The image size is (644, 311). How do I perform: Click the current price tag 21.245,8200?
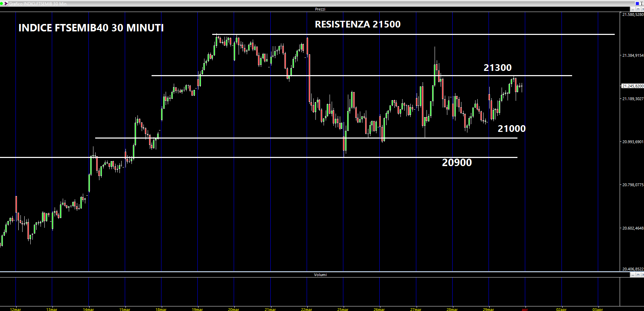632,86
